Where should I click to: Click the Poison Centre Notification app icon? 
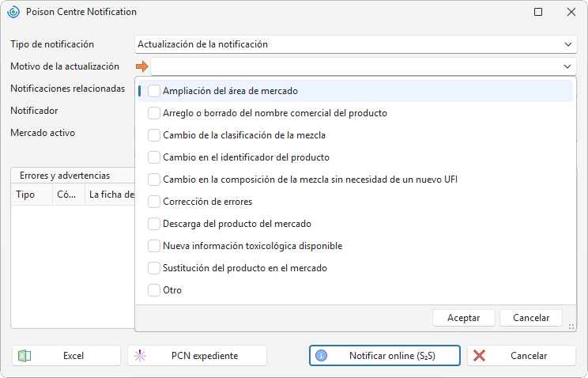point(13,12)
